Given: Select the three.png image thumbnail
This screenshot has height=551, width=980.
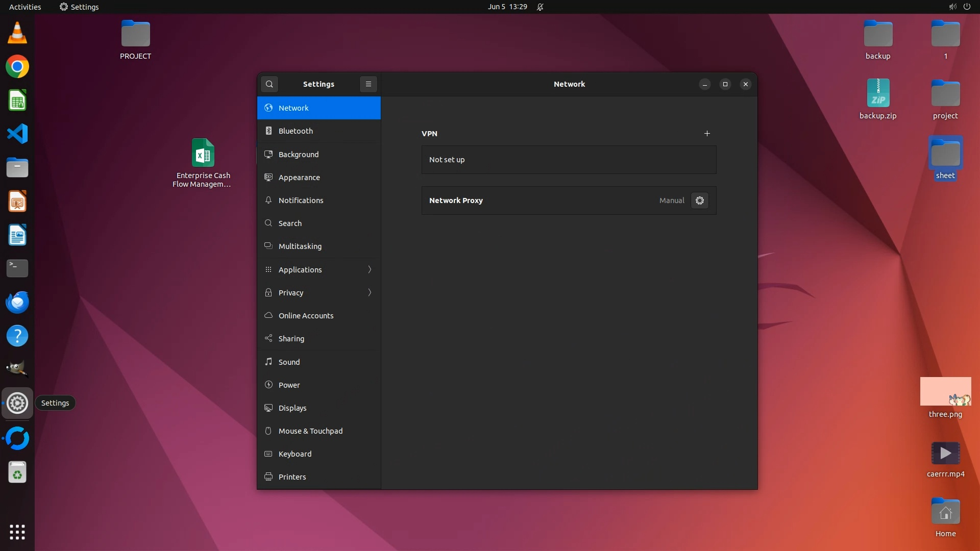Looking at the screenshot, I should click(945, 392).
